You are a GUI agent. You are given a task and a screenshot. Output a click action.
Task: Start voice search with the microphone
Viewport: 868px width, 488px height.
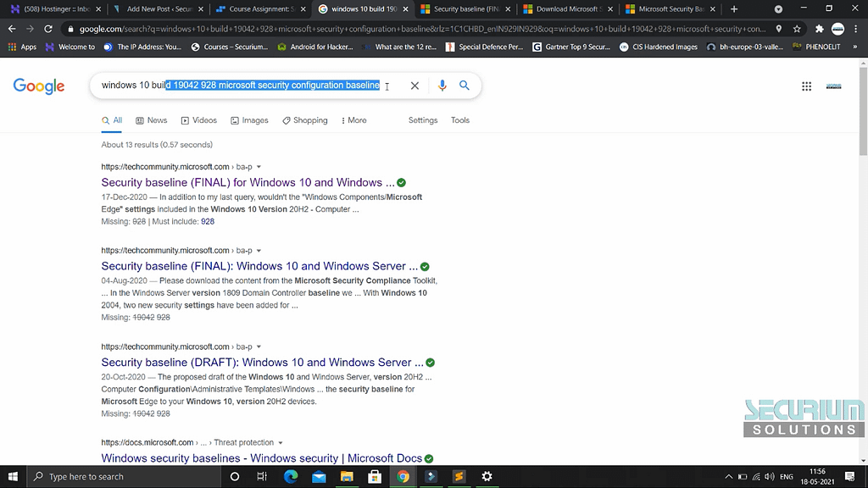click(x=442, y=86)
